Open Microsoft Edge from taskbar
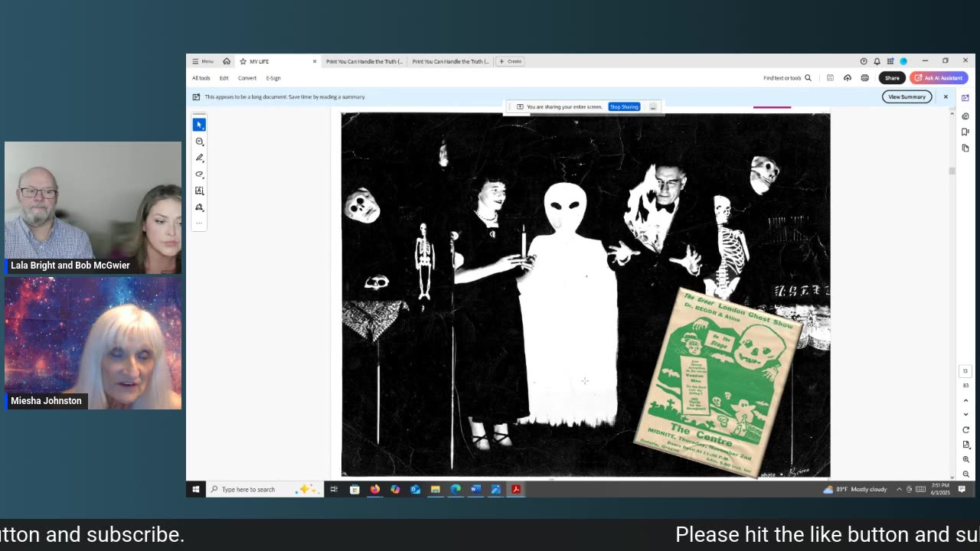This screenshot has height=551, width=980. [x=456, y=489]
